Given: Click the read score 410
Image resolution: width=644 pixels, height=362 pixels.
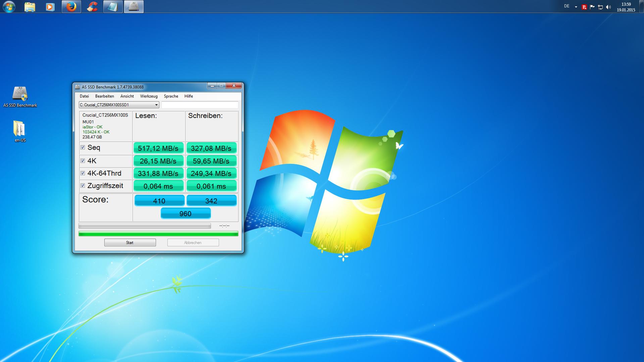Looking at the screenshot, I should tap(159, 201).
